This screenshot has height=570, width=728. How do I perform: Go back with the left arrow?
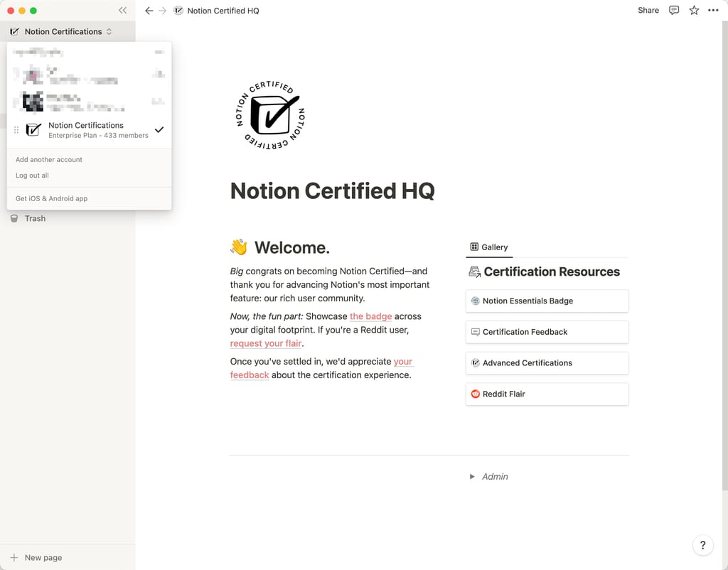point(149,10)
